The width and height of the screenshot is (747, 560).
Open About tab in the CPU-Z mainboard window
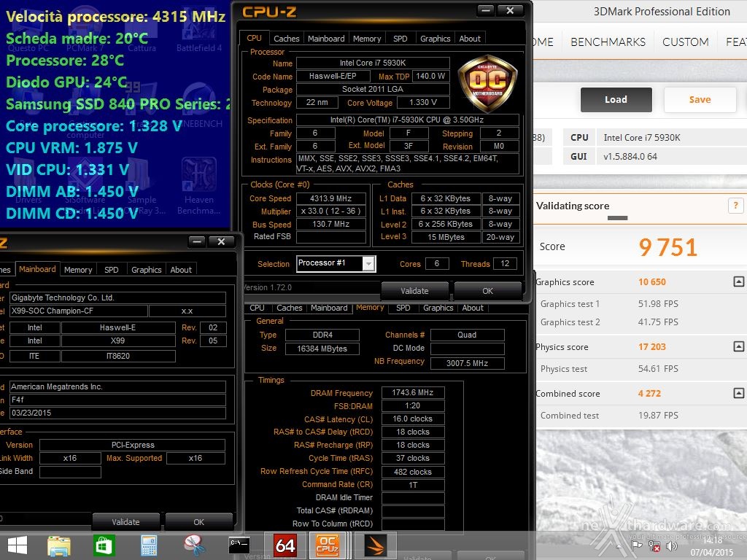181,270
